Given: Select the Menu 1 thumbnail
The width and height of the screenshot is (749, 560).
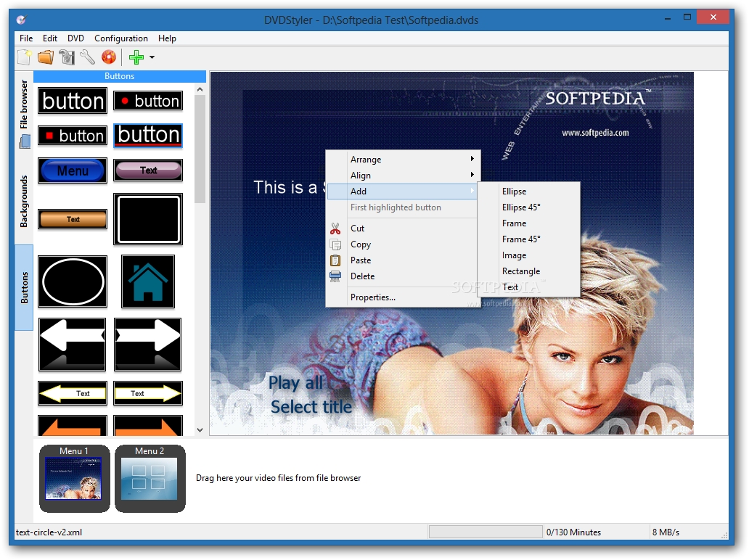Looking at the screenshot, I should (74, 478).
